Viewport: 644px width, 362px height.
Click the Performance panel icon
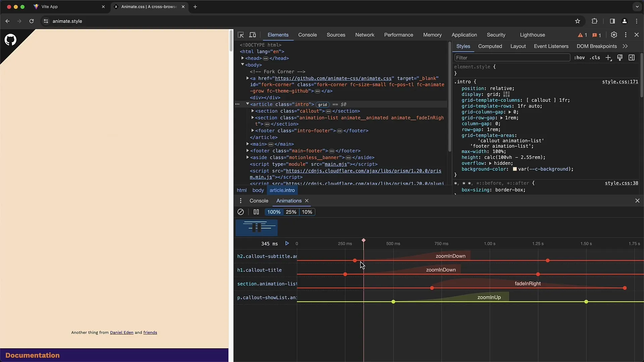pyautogui.click(x=398, y=35)
